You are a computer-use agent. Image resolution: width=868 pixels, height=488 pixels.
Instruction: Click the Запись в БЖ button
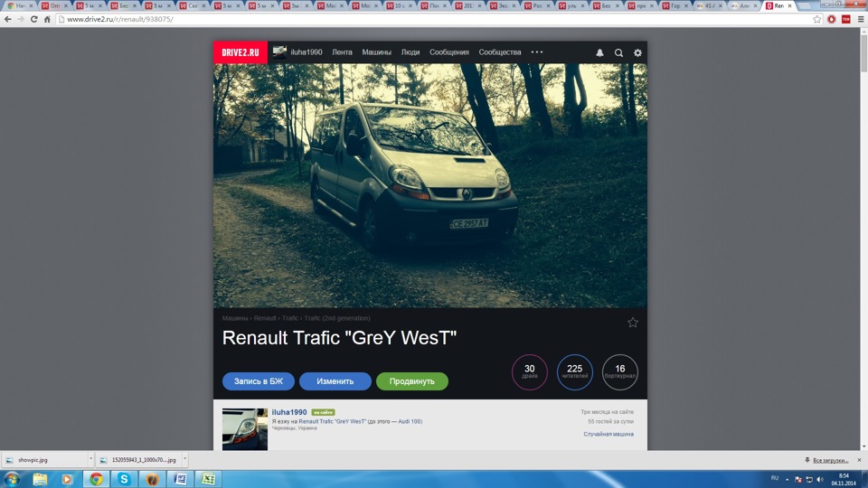[259, 381]
